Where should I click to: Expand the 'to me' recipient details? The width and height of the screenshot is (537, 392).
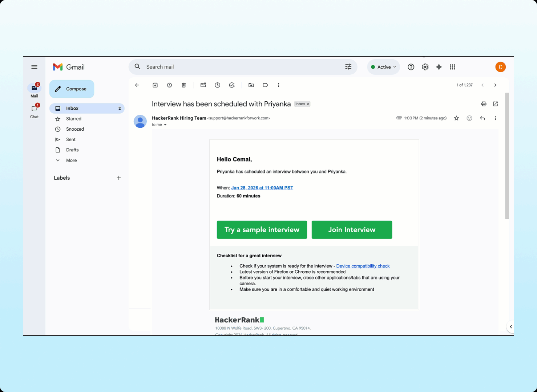pos(165,125)
